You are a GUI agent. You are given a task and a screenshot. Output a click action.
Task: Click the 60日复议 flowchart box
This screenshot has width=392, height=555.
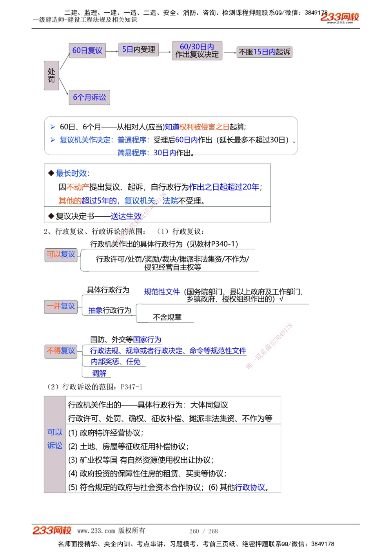(87, 50)
